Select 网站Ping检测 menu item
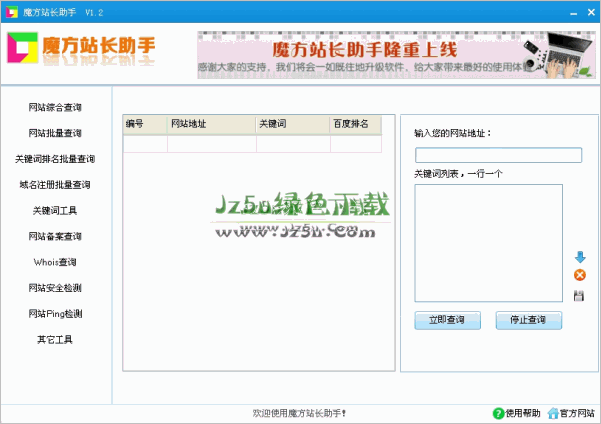This screenshot has width=601, height=424. pyautogui.click(x=55, y=314)
